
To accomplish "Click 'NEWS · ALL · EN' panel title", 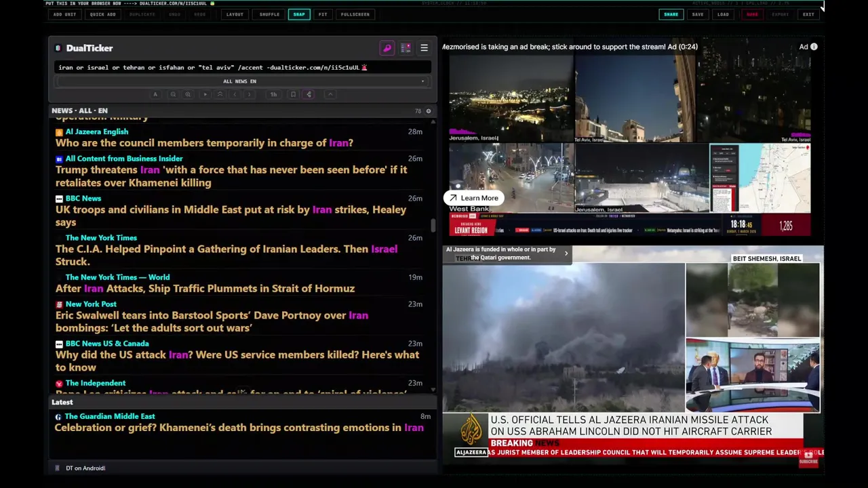I will pos(79,110).
